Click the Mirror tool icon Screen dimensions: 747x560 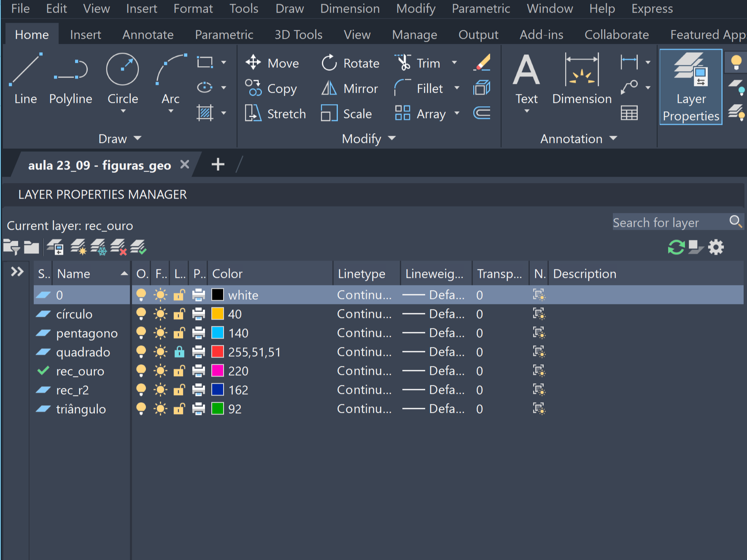[x=329, y=89]
